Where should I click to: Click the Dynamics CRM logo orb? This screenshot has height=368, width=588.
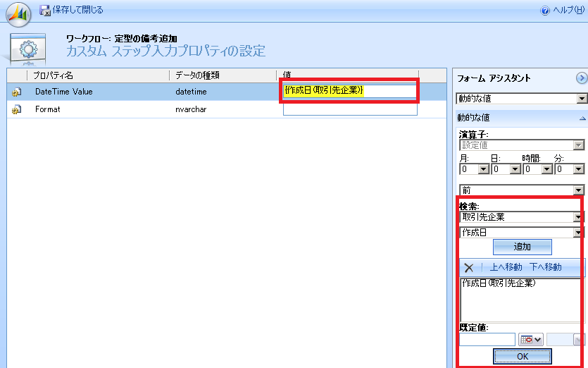tap(18, 13)
